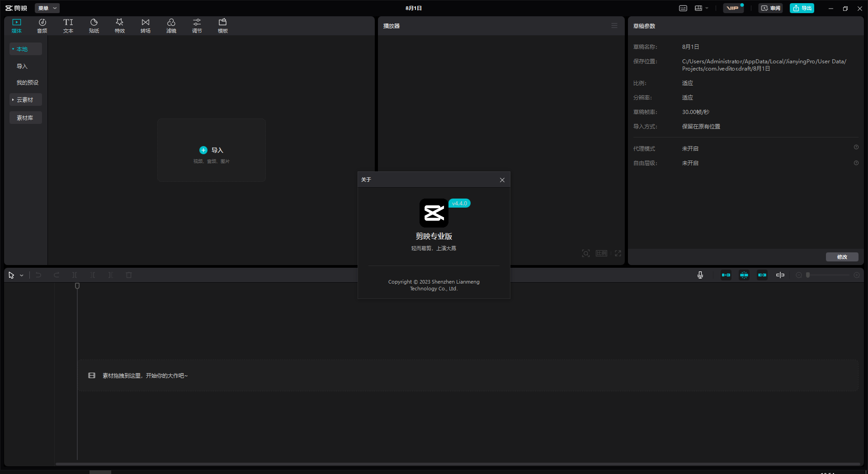Open the 调节 (Adjust) tab

tap(197, 26)
